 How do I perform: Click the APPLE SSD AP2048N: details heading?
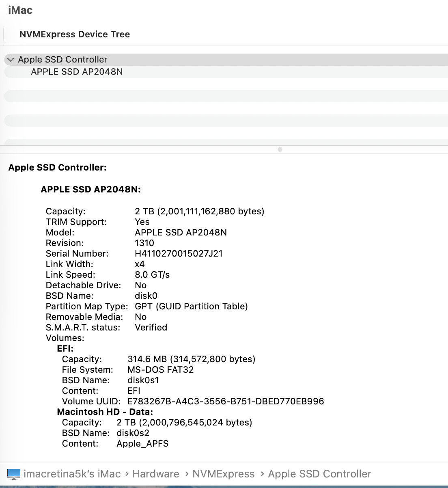tap(91, 190)
